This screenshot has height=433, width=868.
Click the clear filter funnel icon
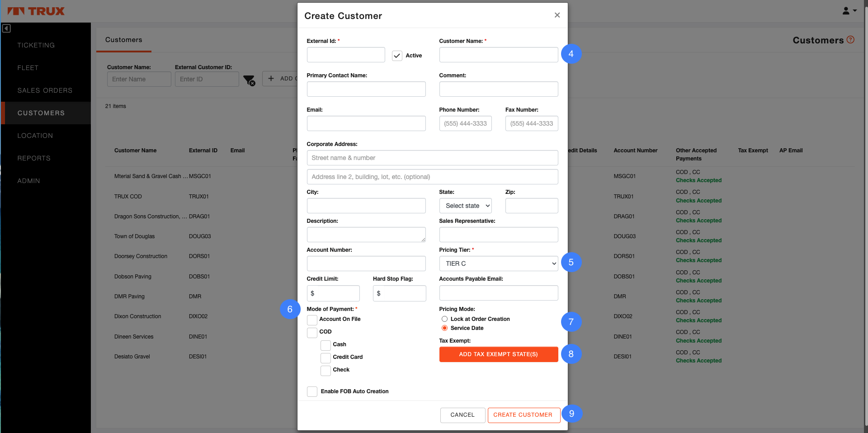tap(249, 80)
